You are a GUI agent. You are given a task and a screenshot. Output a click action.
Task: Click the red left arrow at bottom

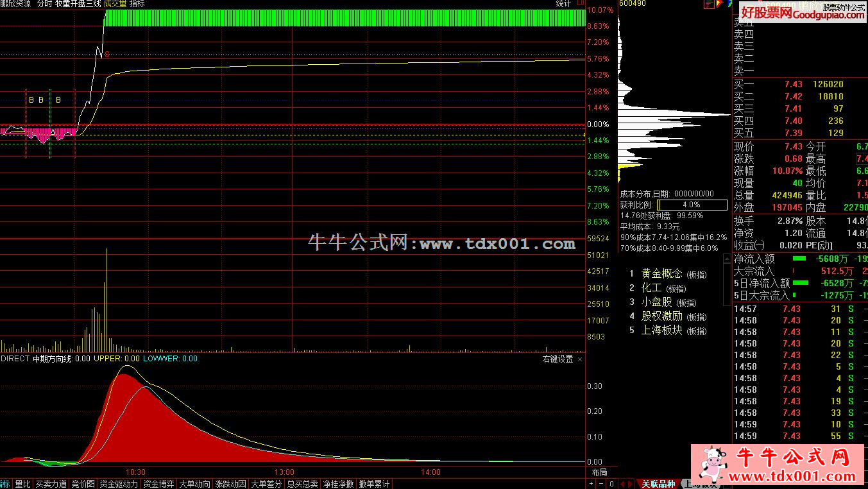pyautogui.click(x=622, y=484)
